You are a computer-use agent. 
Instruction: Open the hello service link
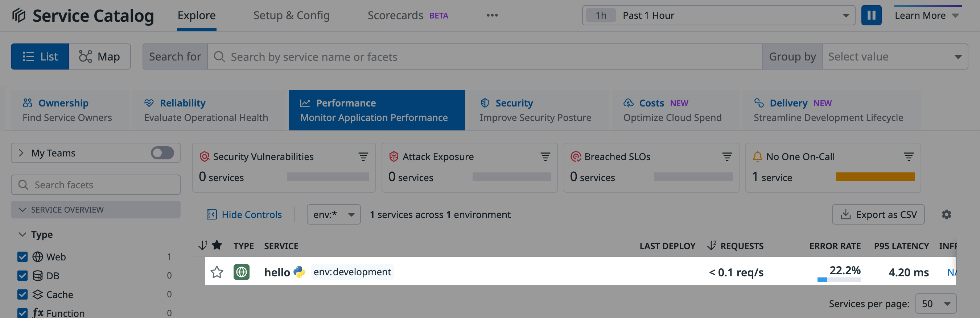(x=277, y=272)
